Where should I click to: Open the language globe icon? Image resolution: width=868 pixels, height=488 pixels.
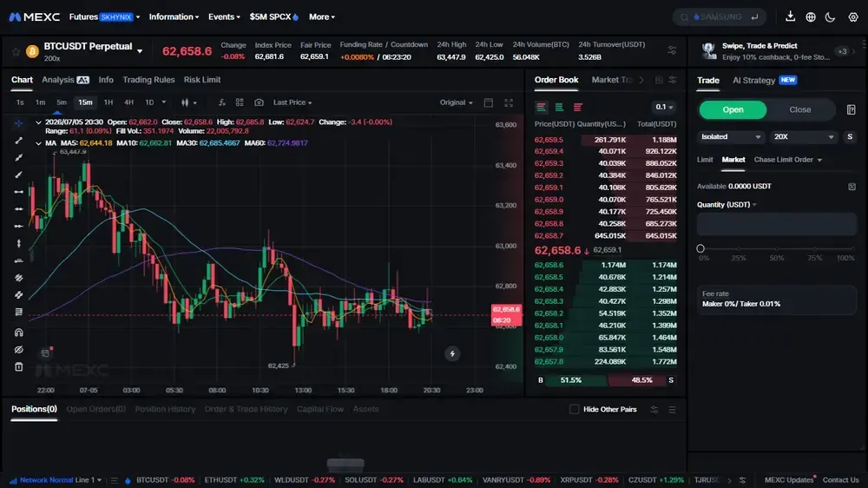(811, 17)
